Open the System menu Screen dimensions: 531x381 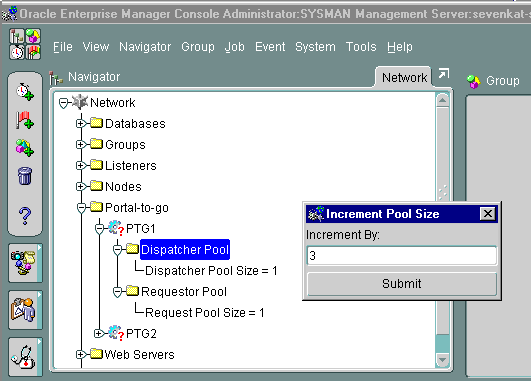pyautogui.click(x=315, y=47)
